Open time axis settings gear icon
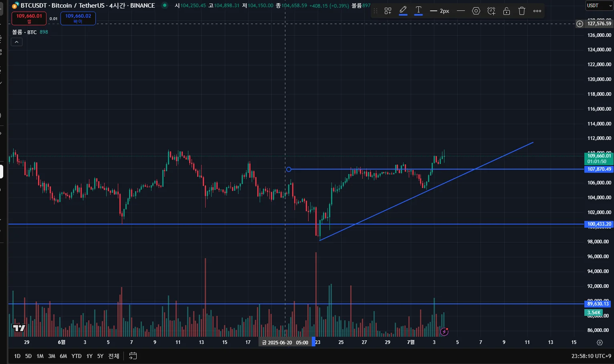 [x=600, y=342]
